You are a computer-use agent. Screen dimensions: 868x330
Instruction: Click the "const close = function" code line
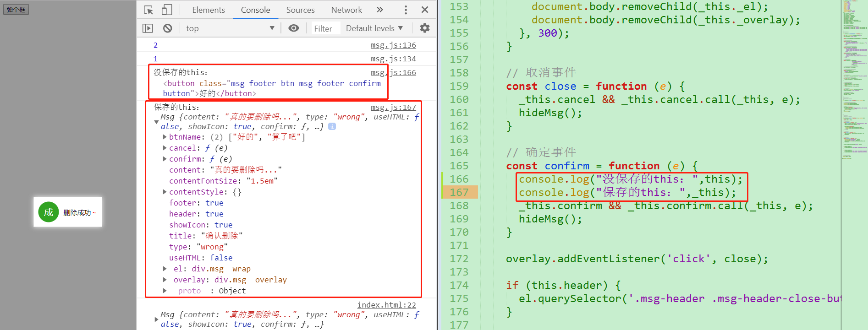[595, 86]
